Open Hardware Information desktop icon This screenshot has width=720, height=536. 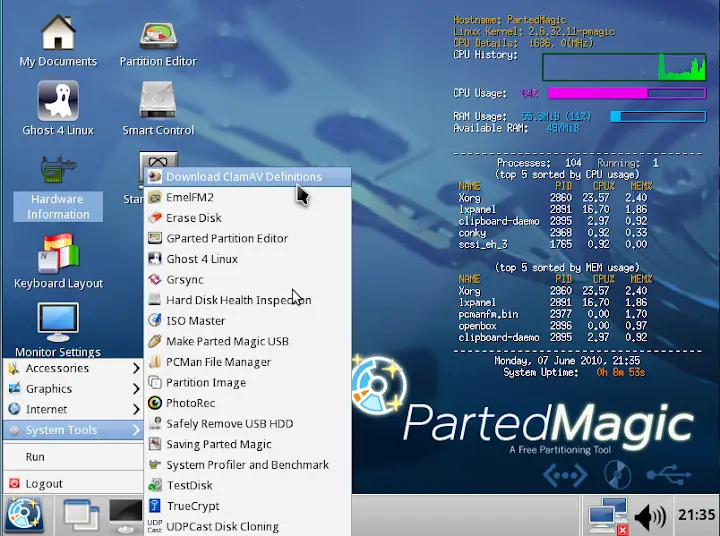58,188
